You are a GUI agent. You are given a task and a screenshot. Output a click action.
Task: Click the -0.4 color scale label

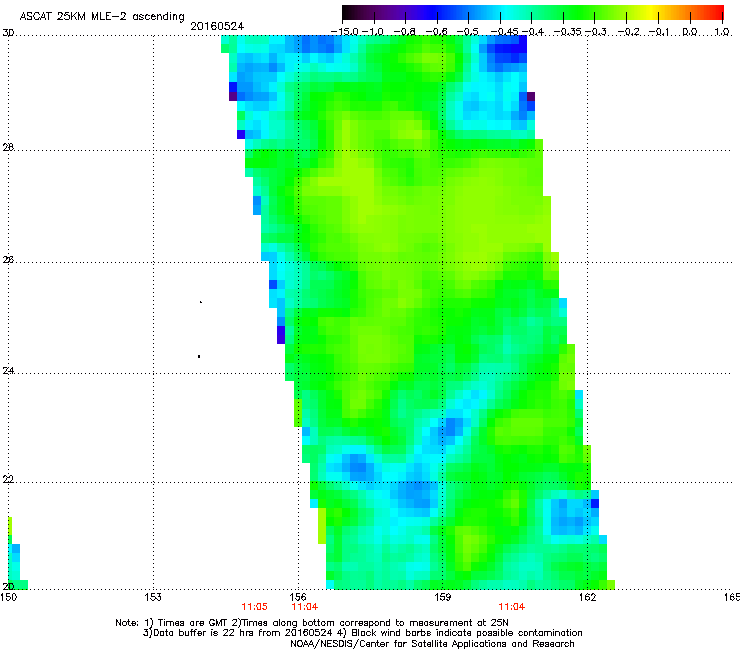531,32
